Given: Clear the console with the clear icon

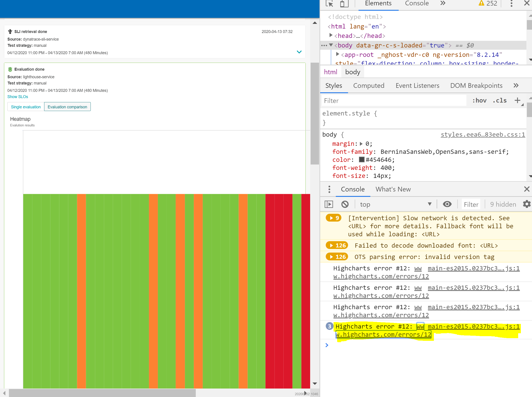Looking at the screenshot, I should click(345, 204).
